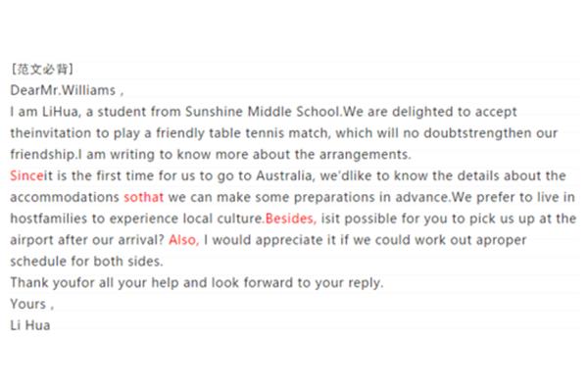Click the red word 'Also,'

click(x=184, y=240)
